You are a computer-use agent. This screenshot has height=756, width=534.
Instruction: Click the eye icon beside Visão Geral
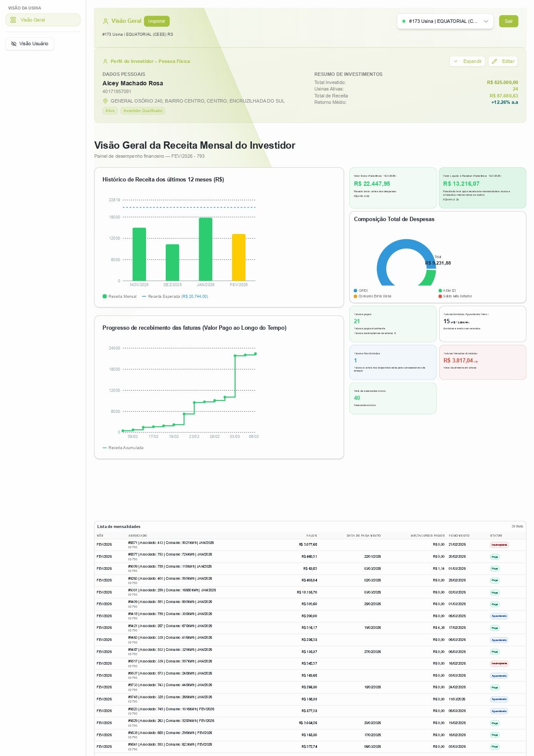[13, 20]
